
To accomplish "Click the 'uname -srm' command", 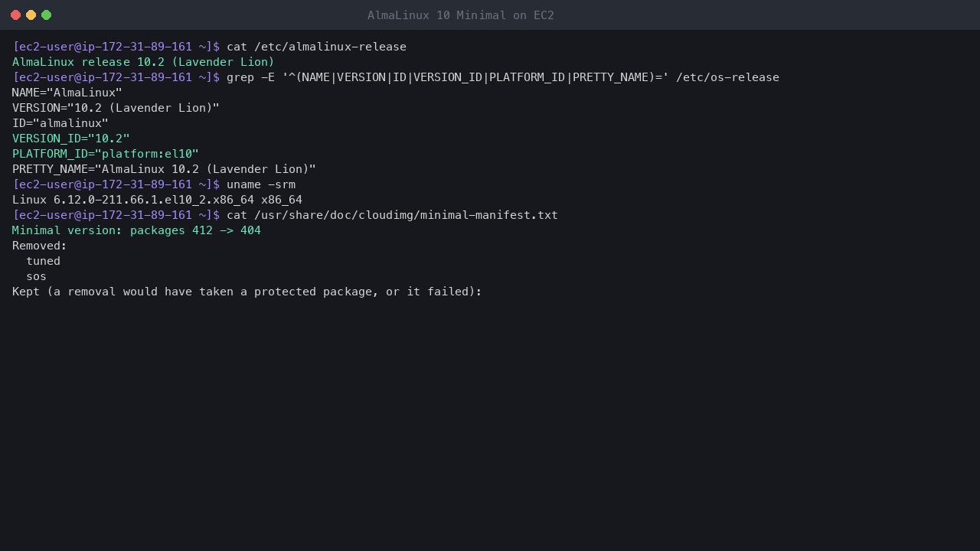I will [x=261, y=184].
